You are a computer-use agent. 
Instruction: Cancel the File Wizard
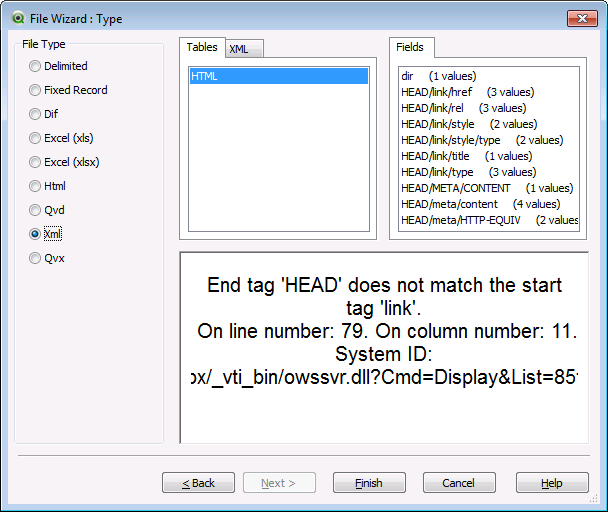click(459, 483)
